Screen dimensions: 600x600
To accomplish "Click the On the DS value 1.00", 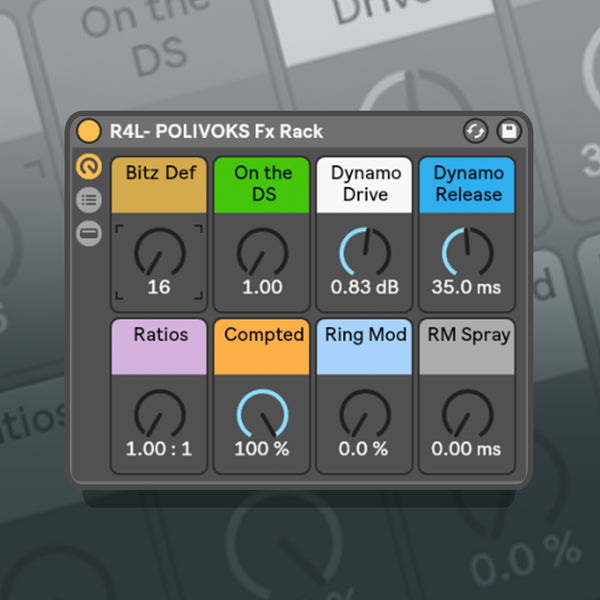I will [262, 287].
